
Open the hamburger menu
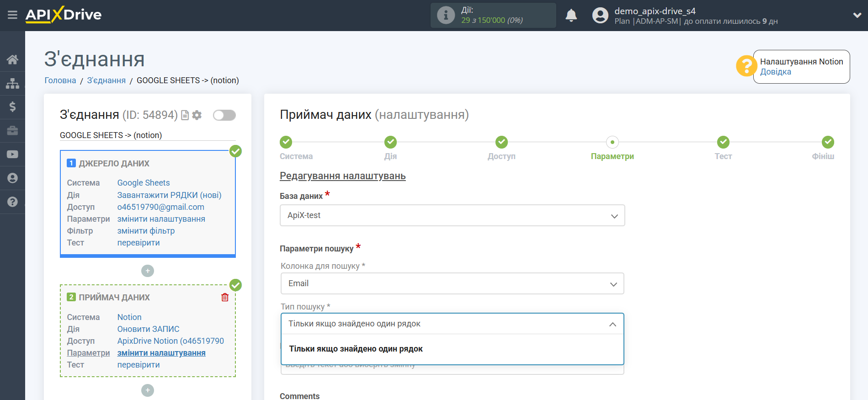tap(12, 15)
